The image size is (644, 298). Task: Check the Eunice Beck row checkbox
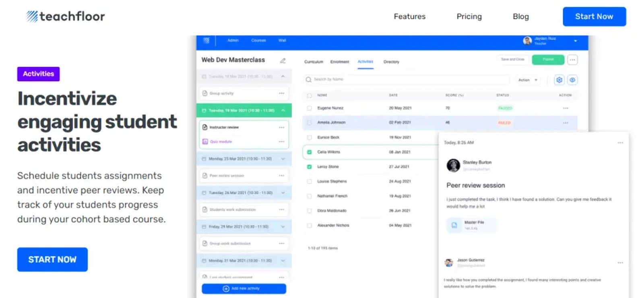pyautogui.click(x=309, y=138)
